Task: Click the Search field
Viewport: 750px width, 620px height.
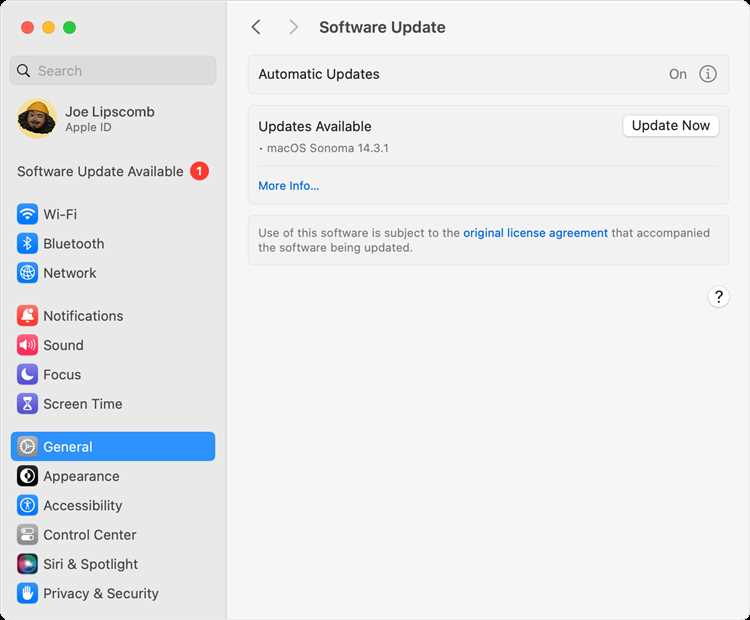Action: click(113, 71)
